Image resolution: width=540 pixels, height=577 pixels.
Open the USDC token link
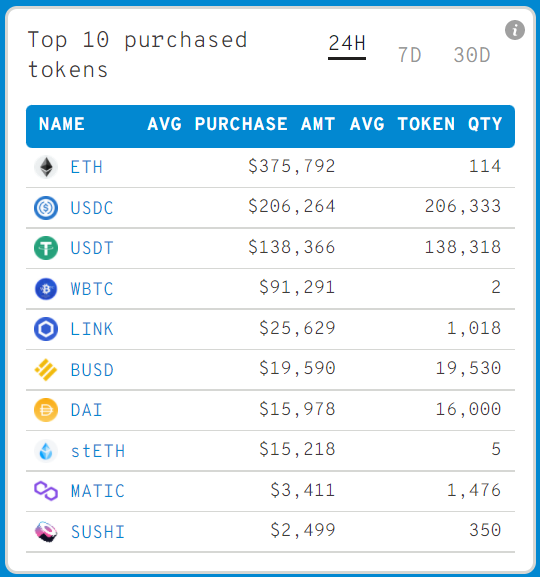coord(92,208)
